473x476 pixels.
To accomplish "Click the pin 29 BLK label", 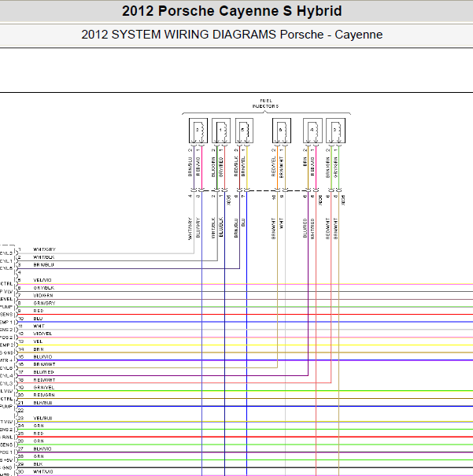I will tap(38, 464).
